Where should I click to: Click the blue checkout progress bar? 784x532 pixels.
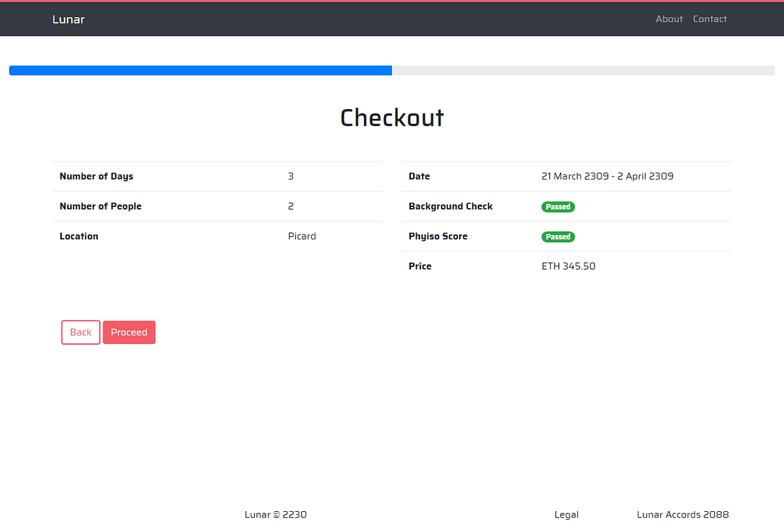pyautogui.click(x=196, y=70)
